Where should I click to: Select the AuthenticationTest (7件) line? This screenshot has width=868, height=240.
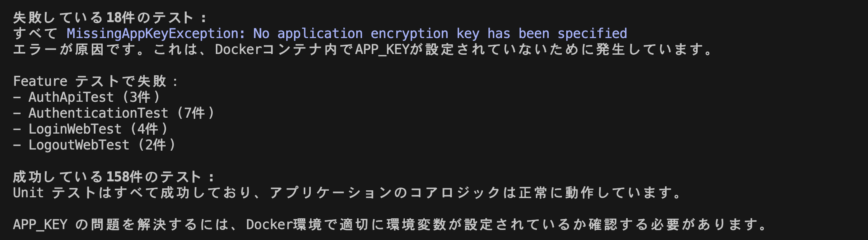tap(114, 113)
